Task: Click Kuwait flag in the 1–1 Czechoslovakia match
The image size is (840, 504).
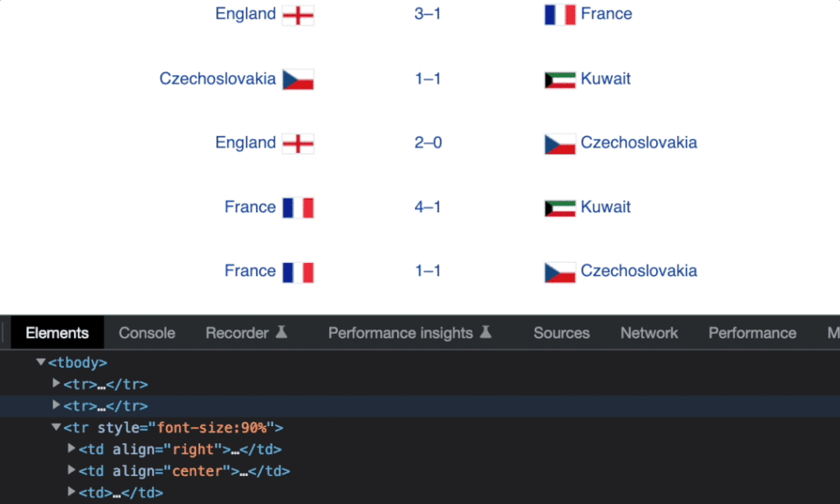Action: [x=559, y=79]
